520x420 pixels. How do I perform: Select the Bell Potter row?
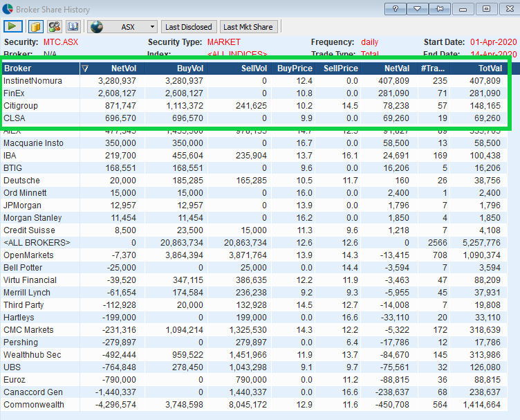point(254,267)
